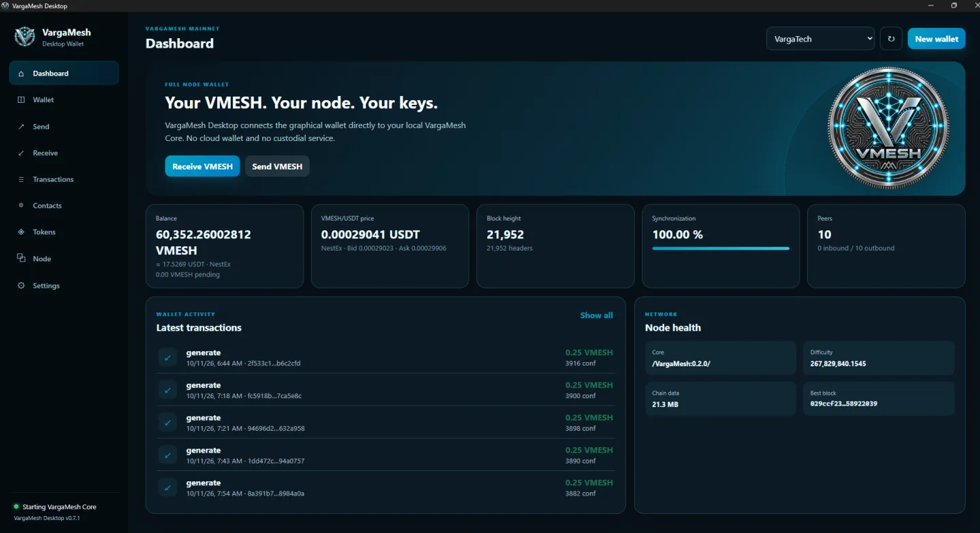Click the receive icon of 6:44 AM transaction
This screenshot has width=980, height=533.
click(x=167, y=357)
